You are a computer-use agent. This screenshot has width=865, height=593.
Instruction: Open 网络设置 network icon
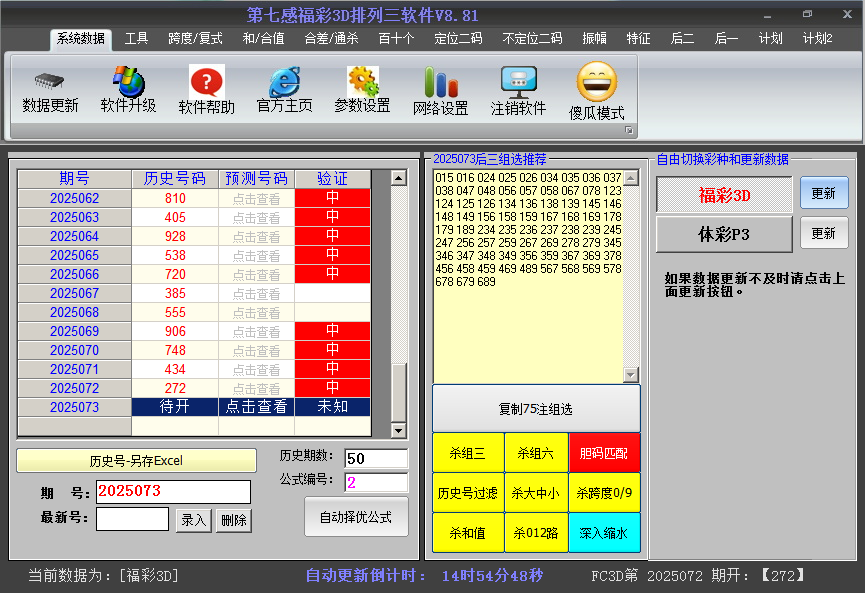pyautogui.click(x=441, y=82)
